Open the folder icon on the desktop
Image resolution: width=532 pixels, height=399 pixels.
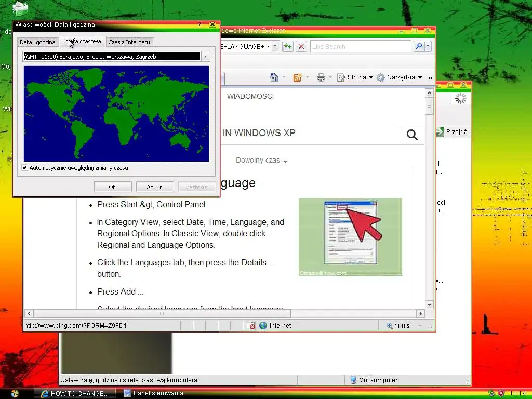[x=20, y=8]
